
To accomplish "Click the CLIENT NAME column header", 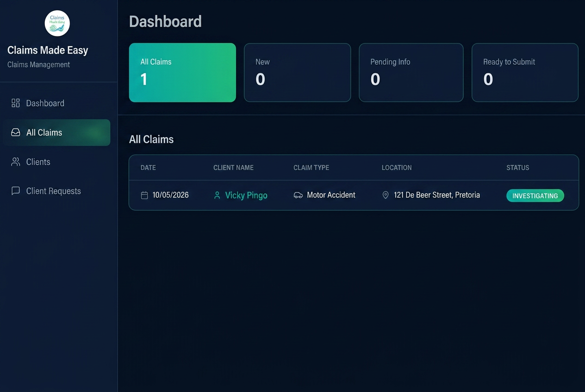I will click(x=233, y=167).
